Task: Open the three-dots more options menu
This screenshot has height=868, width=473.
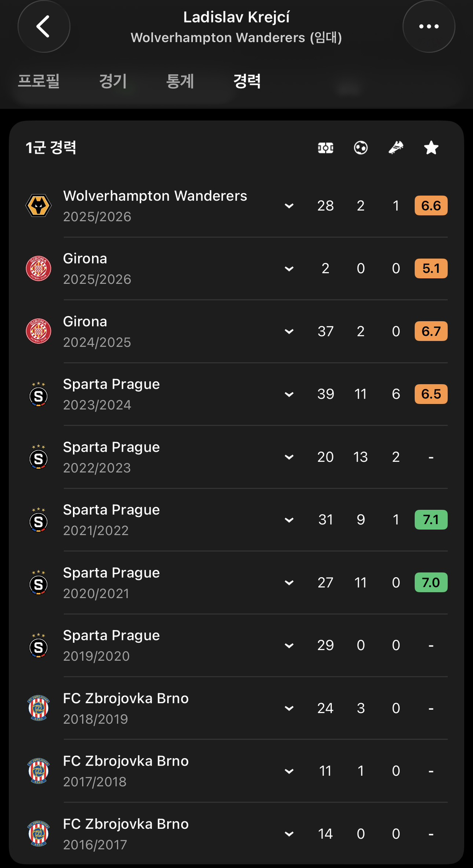Action: click(x=429, y=26)
